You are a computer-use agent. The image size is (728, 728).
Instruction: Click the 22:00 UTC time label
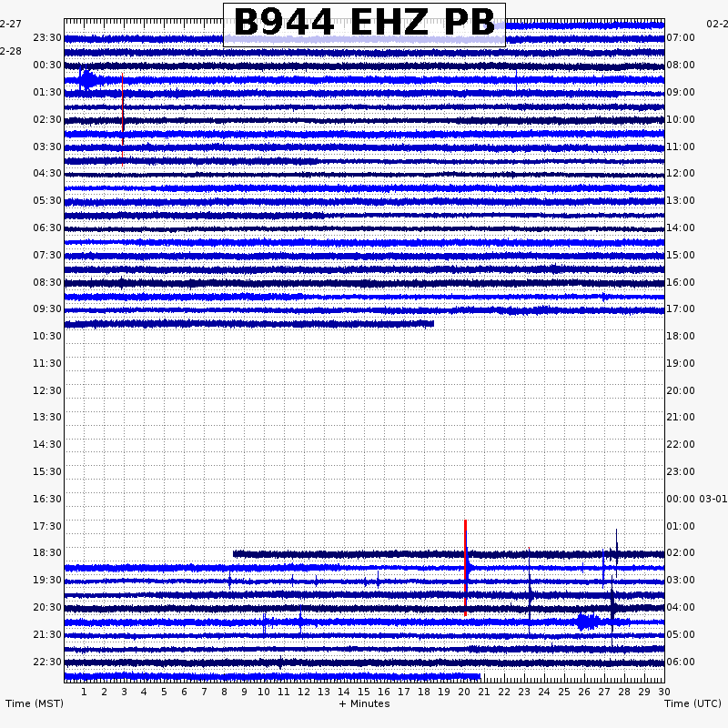pos(681,445)
